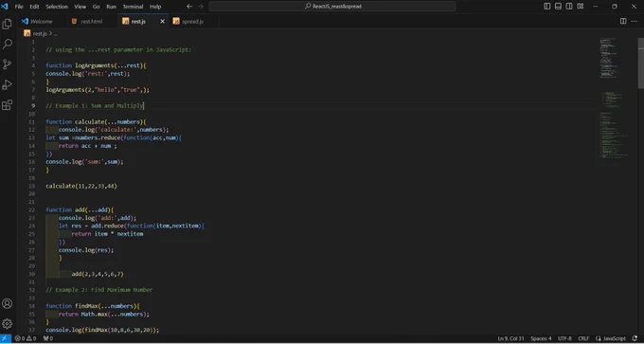Viewport: 644px width, 344px height.
Task: Click the ReactJS_reast&spread search box
Action: (x=332, y=7)
